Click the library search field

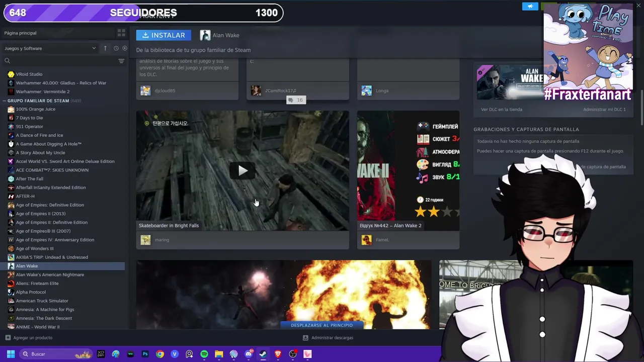click(x=59, y=61)
